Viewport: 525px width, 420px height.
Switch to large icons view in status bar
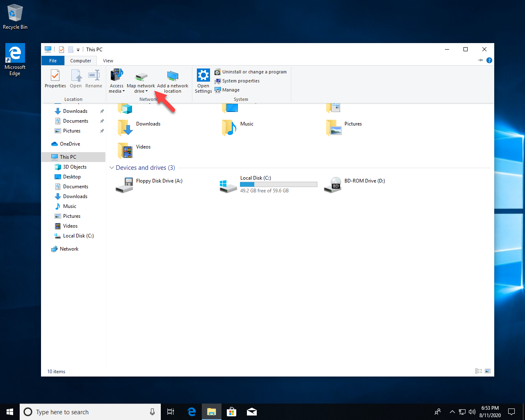(488, 371)
